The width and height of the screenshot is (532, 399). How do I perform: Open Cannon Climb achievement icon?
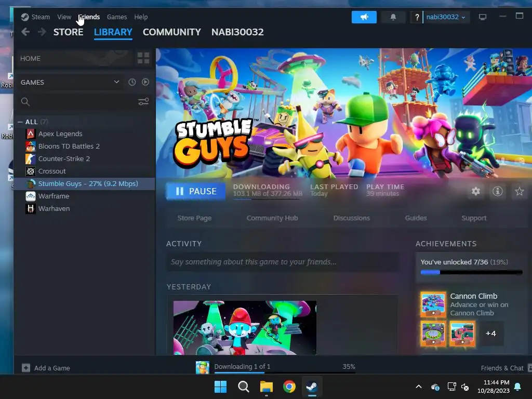[x=433, y=304]
